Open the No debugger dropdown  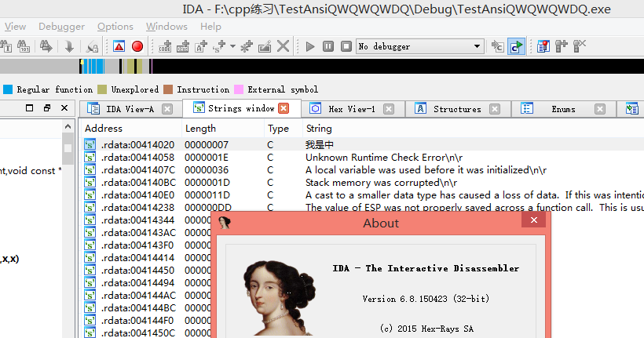[419, 46]
